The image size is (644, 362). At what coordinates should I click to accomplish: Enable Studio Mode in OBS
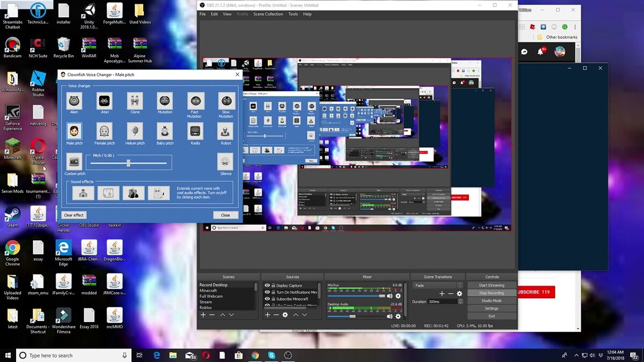492,301
